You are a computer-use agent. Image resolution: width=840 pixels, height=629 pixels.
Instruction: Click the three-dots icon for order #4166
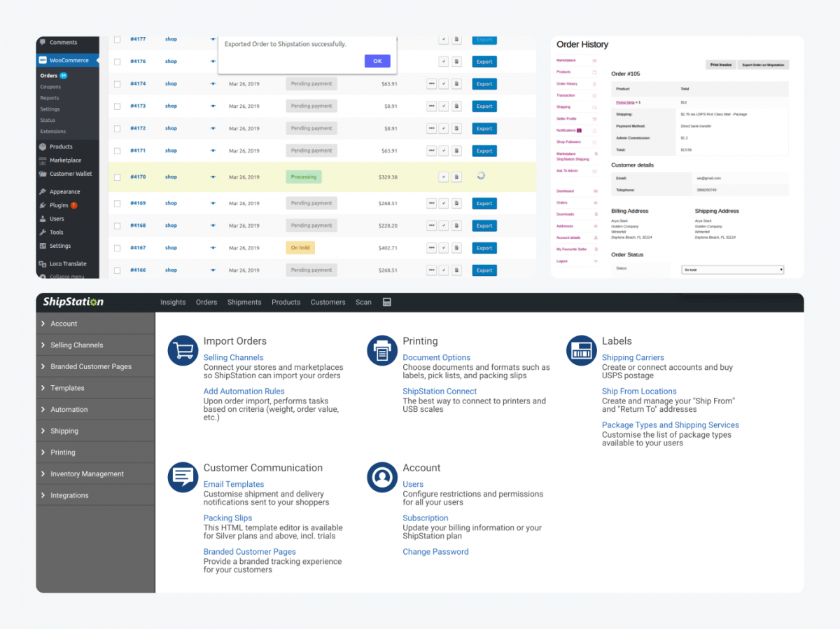pos(431,270)
